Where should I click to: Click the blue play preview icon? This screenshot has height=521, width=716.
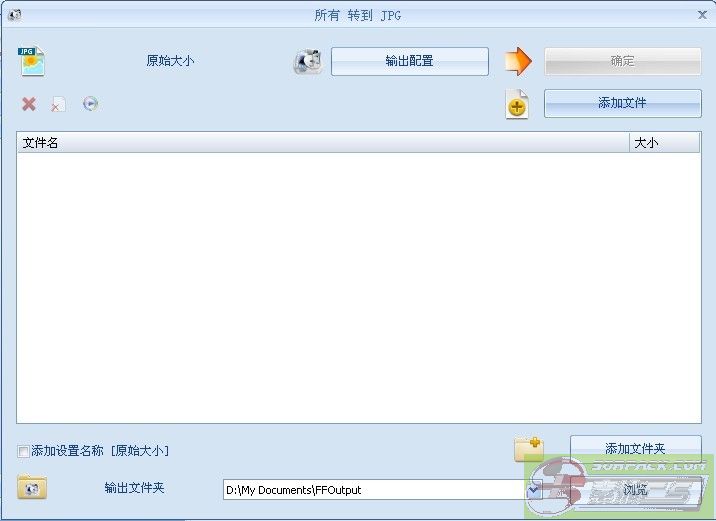click(x=91, y=103)
